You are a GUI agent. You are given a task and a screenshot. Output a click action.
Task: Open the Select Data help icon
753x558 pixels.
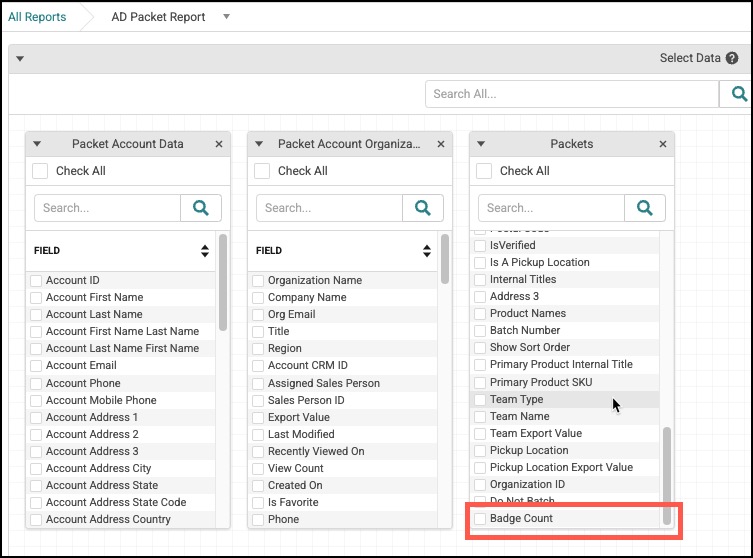pos(732,58)
